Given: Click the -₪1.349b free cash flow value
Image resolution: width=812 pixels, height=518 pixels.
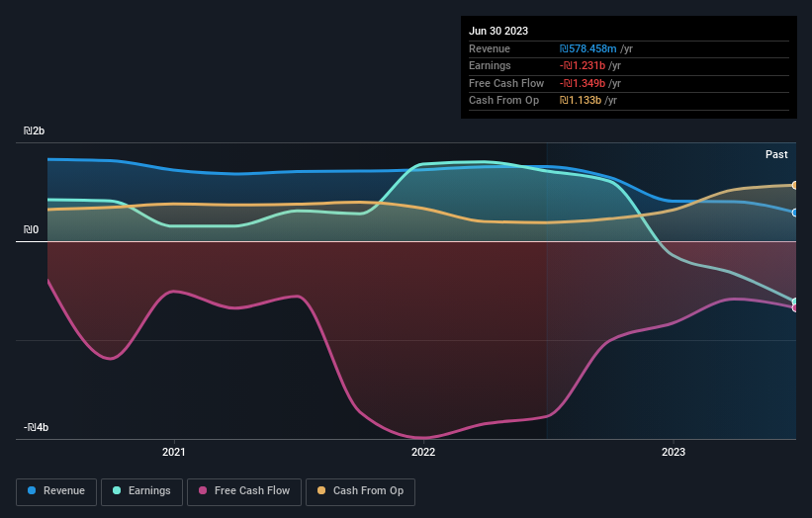Looking at the screenshot, I should pyautogui.click(x=583, y=83).
